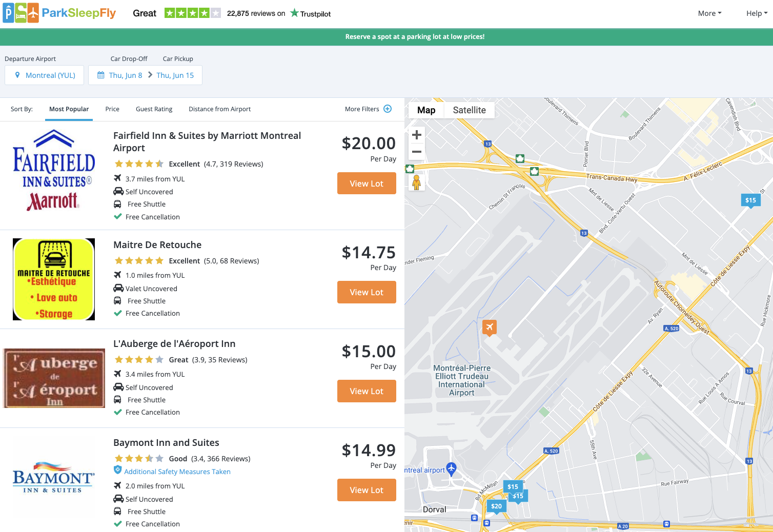Switch map to Map view
The height and width of the screenshot is (532, 773).
(x=426, y=110)
